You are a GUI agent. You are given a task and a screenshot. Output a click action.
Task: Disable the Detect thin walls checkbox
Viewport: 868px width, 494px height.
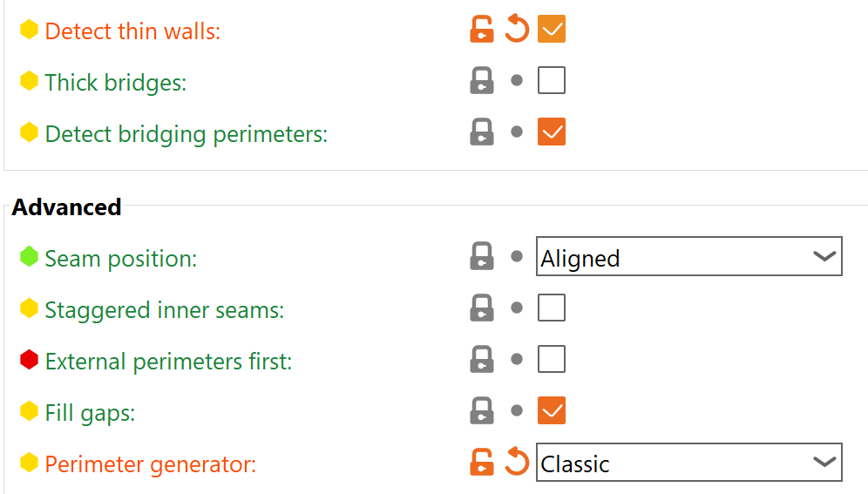552,30
